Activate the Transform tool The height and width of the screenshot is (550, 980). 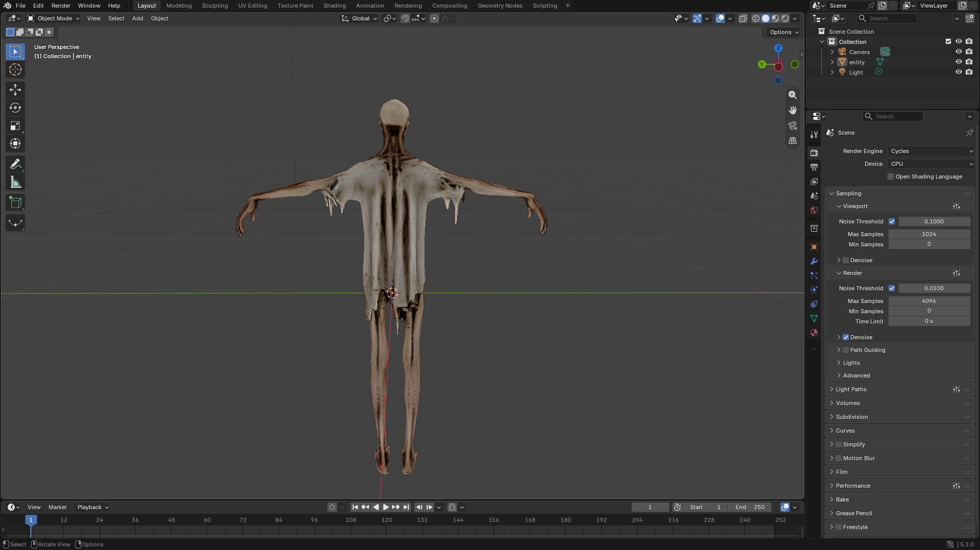pyautogui.click(x=15, y=143)
